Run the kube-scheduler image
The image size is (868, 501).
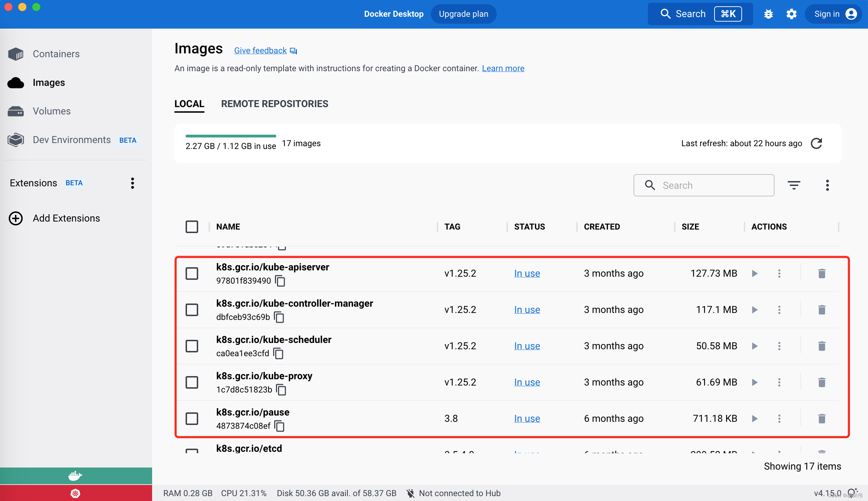click(x=755, y=346)
